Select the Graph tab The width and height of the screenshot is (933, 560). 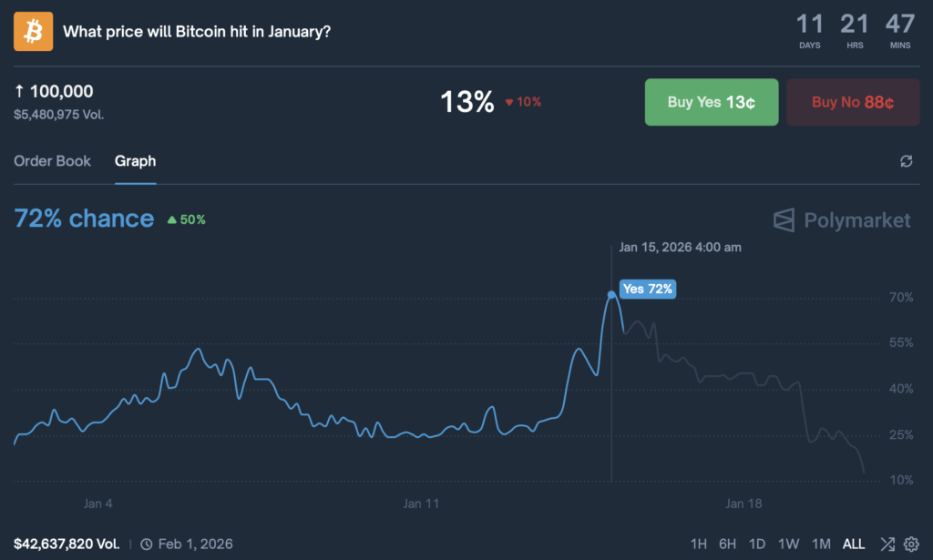click(x=135, y=161)
